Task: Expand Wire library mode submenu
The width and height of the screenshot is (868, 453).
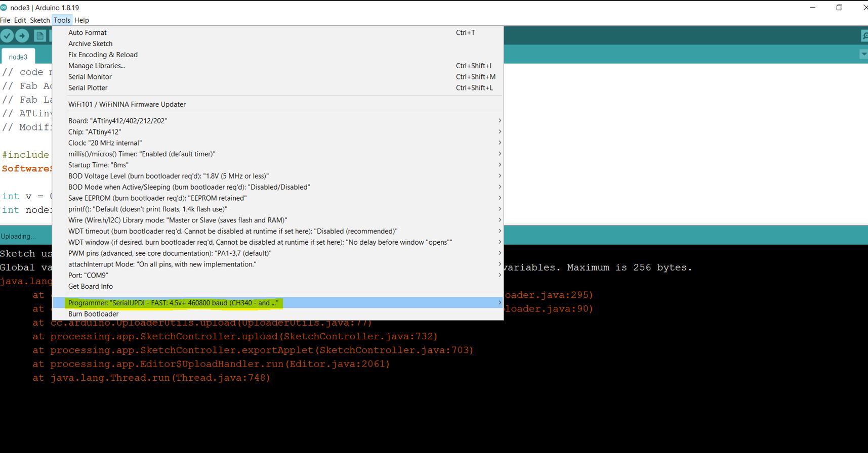Action: [278, 220]
